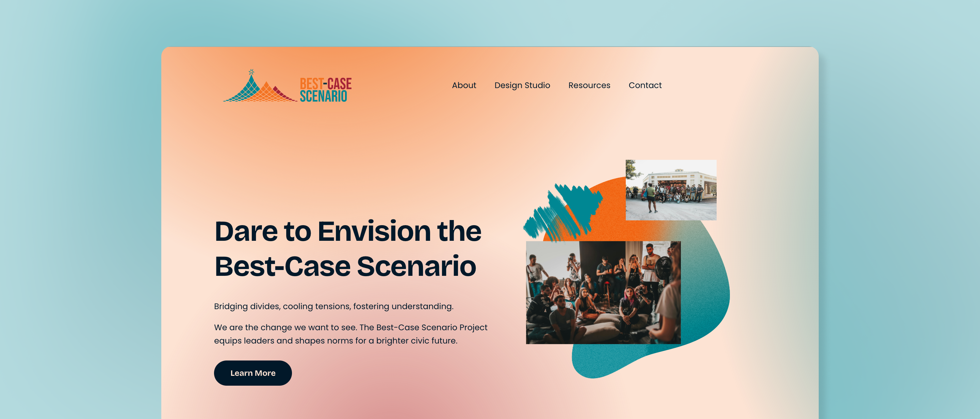Open the About navigation menu item

465,86
